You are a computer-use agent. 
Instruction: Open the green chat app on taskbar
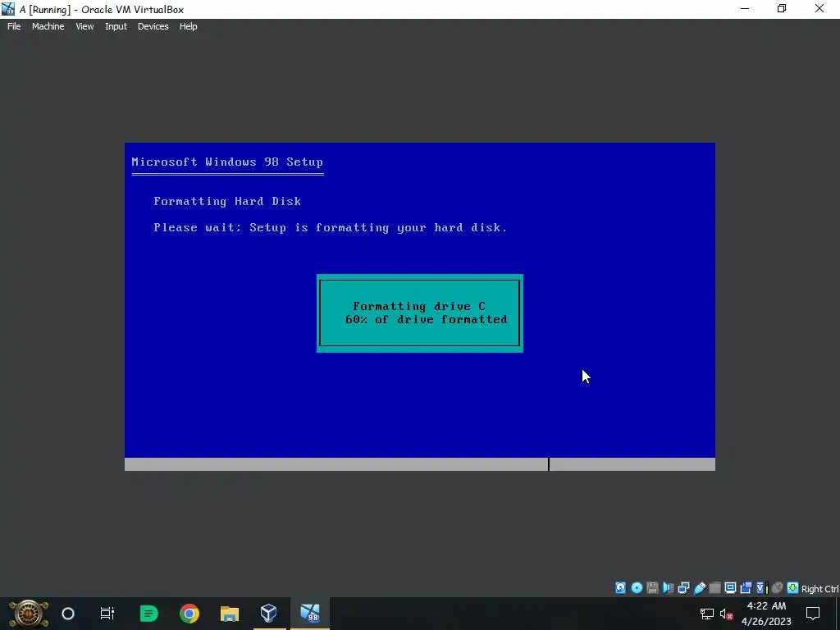click(148, 614)
